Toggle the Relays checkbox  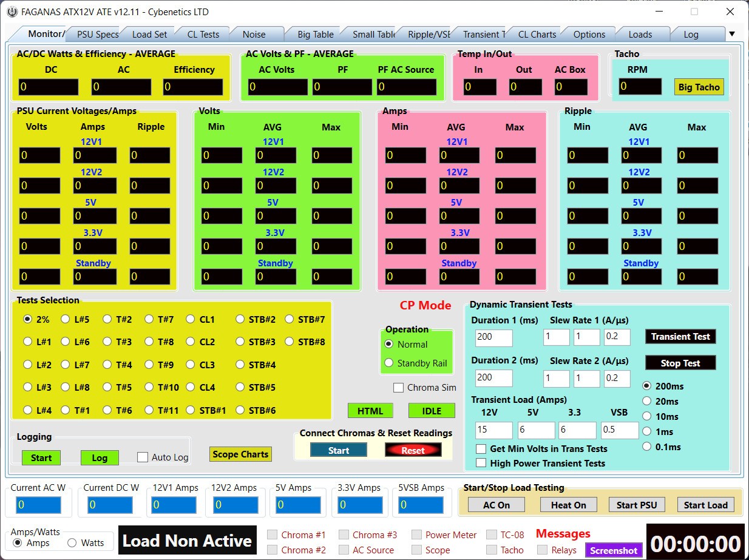coord(543,550)
